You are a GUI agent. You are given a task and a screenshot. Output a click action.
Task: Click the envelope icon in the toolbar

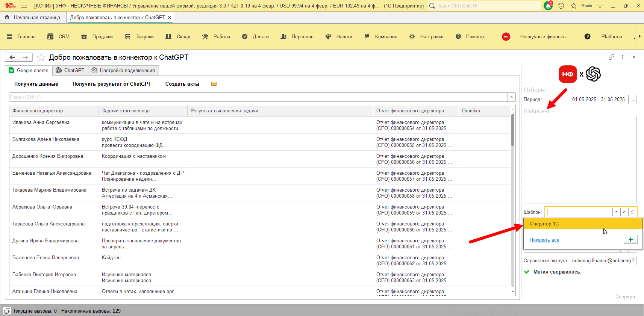coord(214,84)
